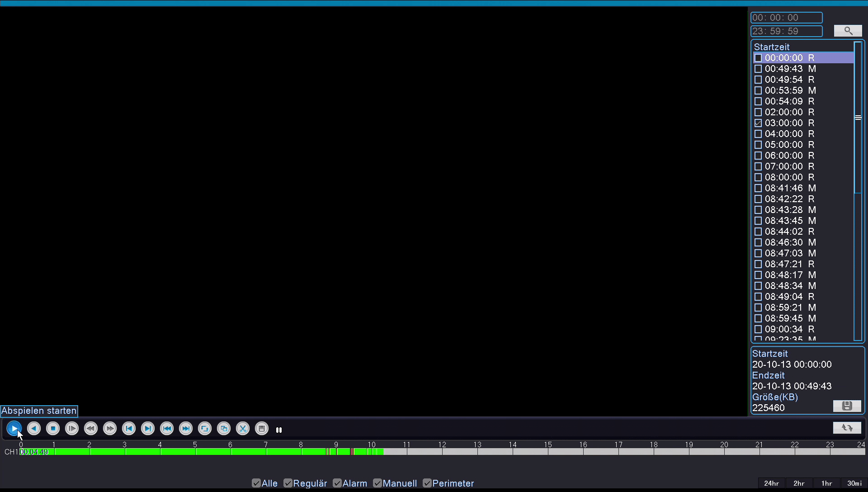Select recording 08:48:17 M
Screen dimensions: 868x492
tap(803, 275)
